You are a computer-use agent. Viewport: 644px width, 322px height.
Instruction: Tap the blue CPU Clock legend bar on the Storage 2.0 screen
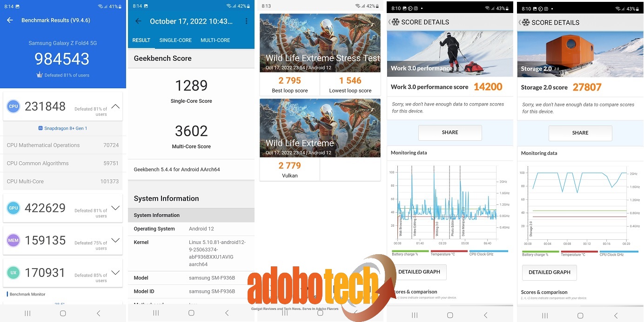(619, 251)
